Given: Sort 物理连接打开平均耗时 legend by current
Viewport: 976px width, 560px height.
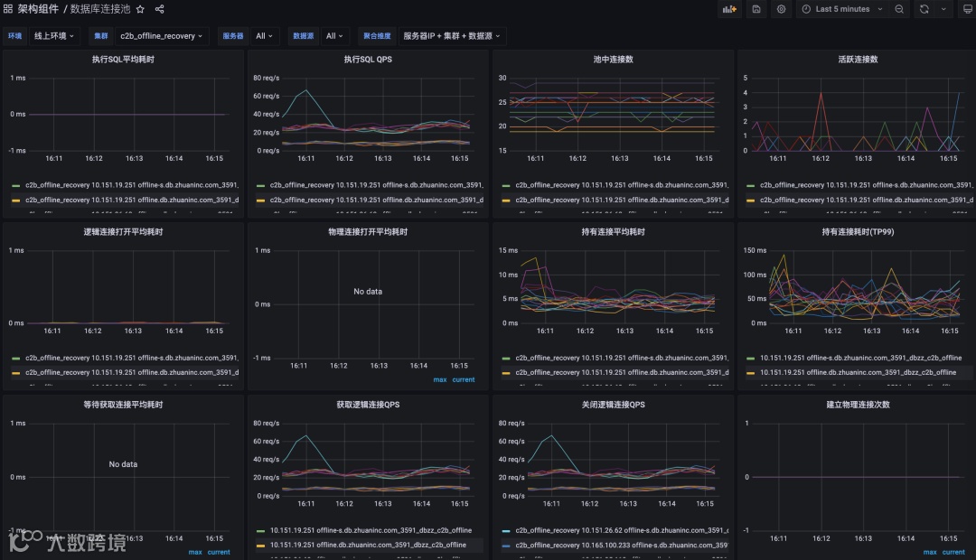Looking at the screenshot, I should pos(463,379).
